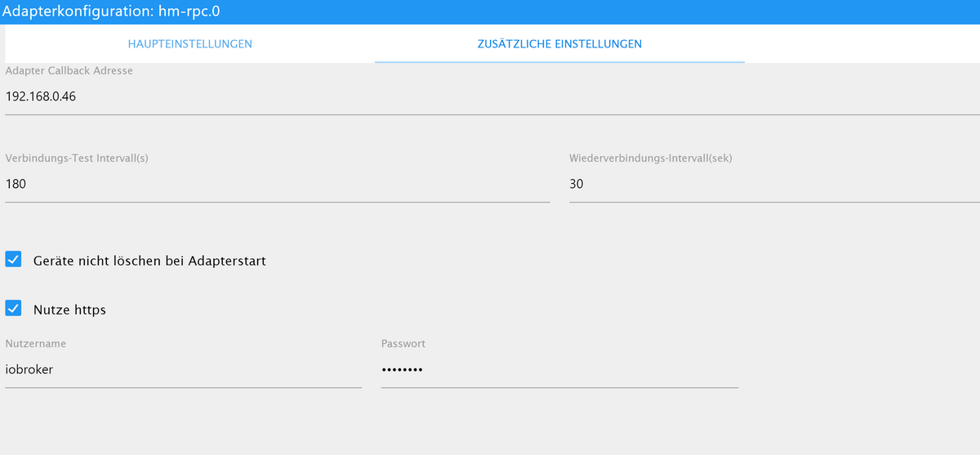Click the 'Passwort' label text

tap(403, 344)
